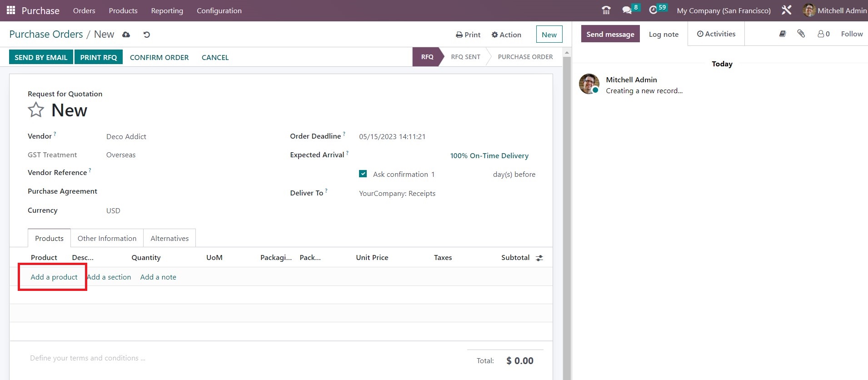Open Activities in chatter
Screen dimensions: 868x380
[716, 34]
